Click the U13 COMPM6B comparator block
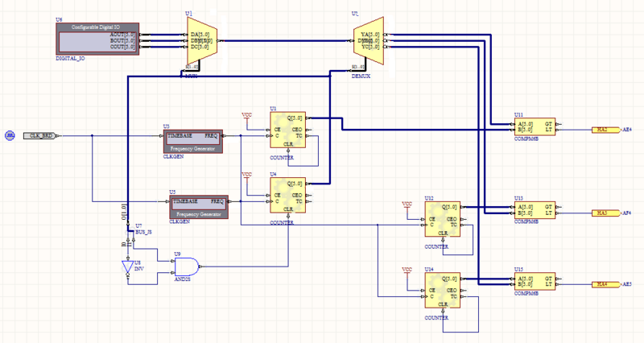644x343 pixels. 537,209
